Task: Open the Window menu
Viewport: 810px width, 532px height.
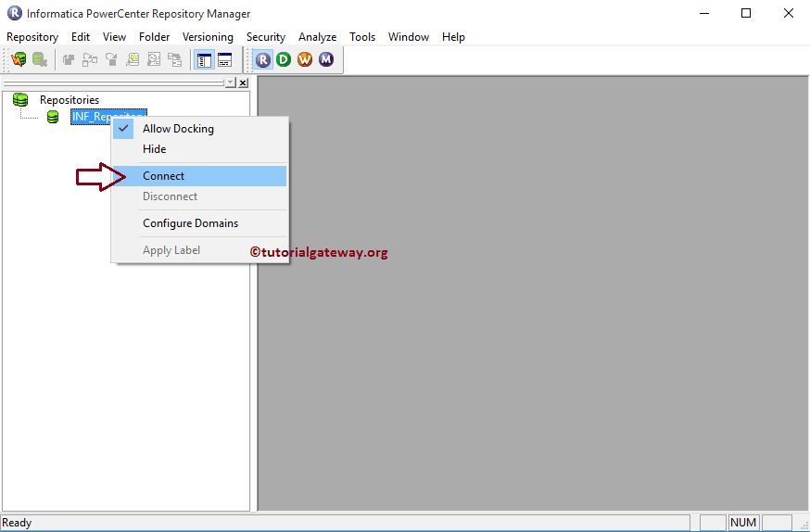Action: (409, 37)
